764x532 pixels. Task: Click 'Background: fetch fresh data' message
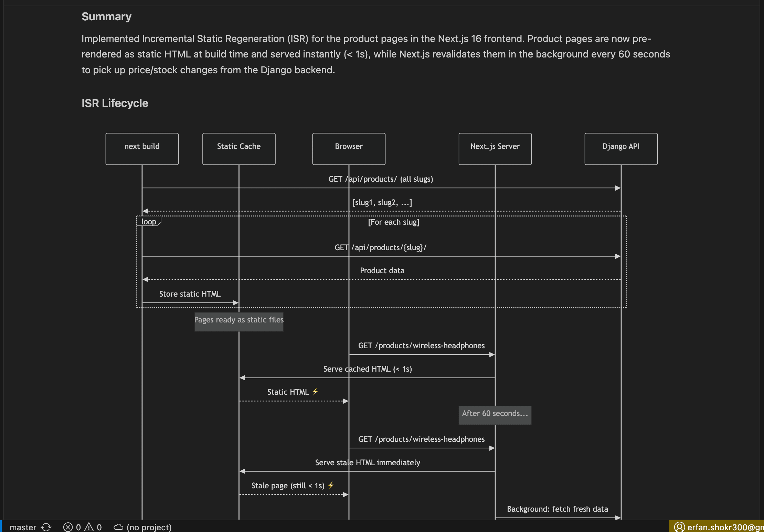click(x=558, y=509)
